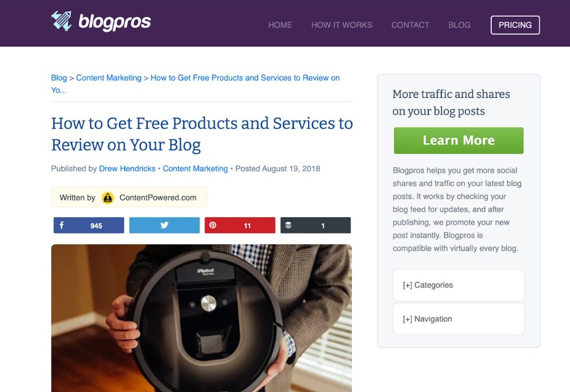This screenshot has width=570, height=392.
Task: Click the green Learn More button
Action: click(459, 140)
